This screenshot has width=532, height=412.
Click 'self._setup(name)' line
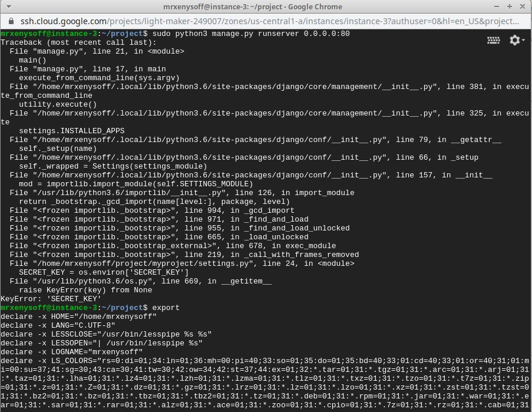pos(58,149)
